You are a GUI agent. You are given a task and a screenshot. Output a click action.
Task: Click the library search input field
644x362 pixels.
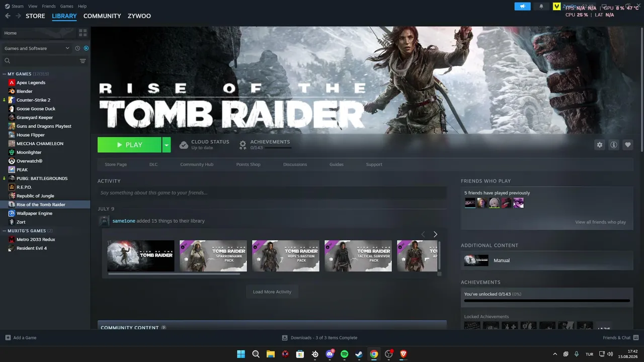44,61
